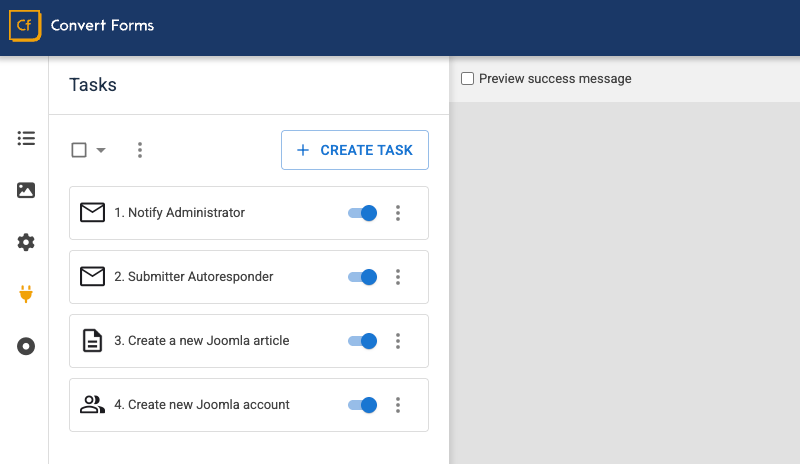Viewport: 800px width, 464px height.
Task: Open the circle record sidebar icon
Action: pyautogui.click(x=26, y=347)
